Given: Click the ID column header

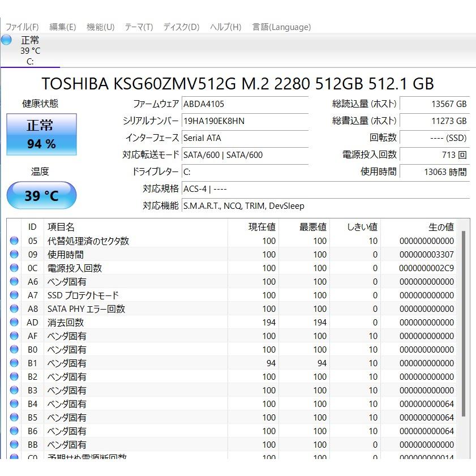Looking at the screenshot, I should pos(32,227).
